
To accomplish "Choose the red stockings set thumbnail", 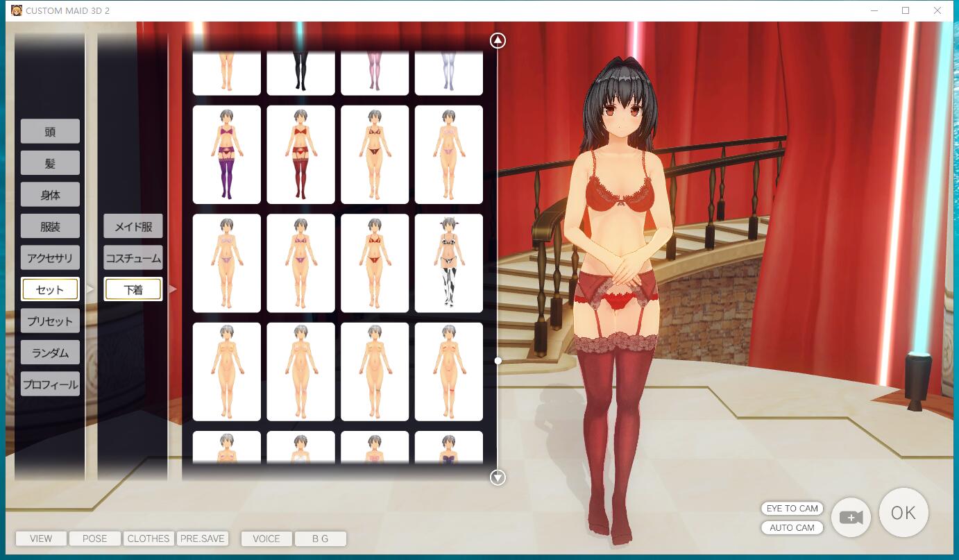I will point(300,155).
